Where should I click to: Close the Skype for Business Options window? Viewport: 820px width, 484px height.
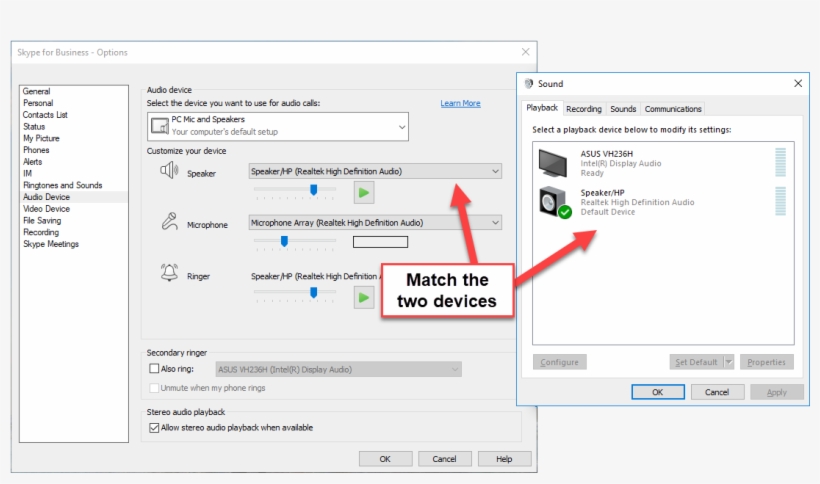(x=526, y=52)
